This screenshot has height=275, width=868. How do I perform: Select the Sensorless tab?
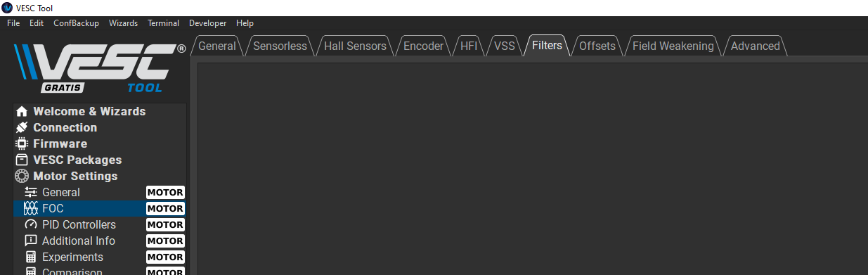(280, 46)
